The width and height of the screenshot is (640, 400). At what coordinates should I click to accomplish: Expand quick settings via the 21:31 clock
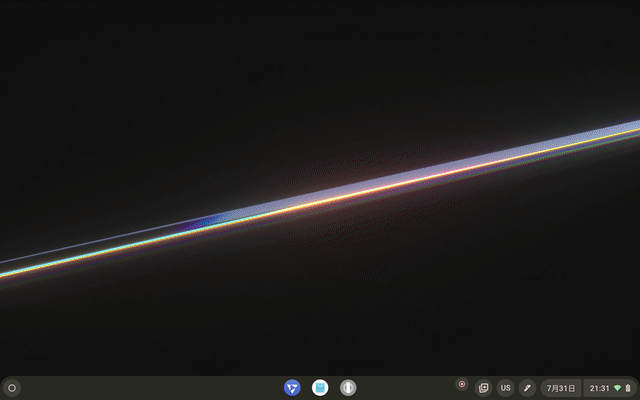[600, 387]
